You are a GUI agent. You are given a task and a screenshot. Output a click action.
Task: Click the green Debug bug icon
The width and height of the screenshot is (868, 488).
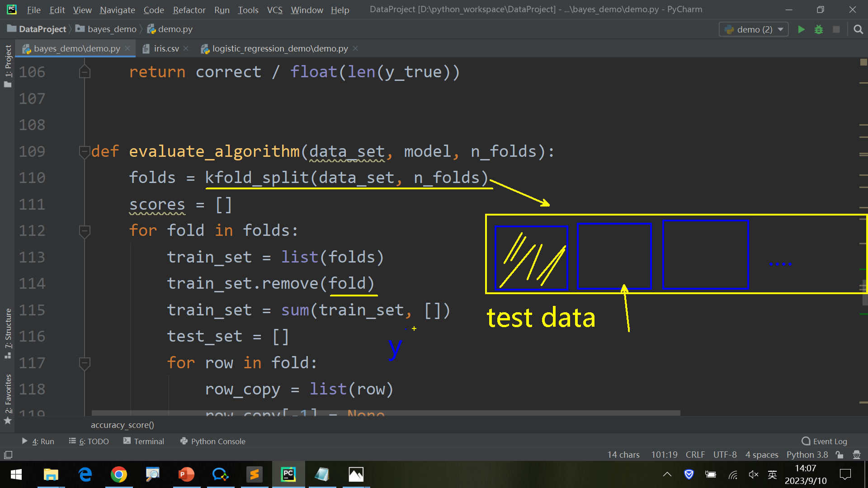(819, 29)
